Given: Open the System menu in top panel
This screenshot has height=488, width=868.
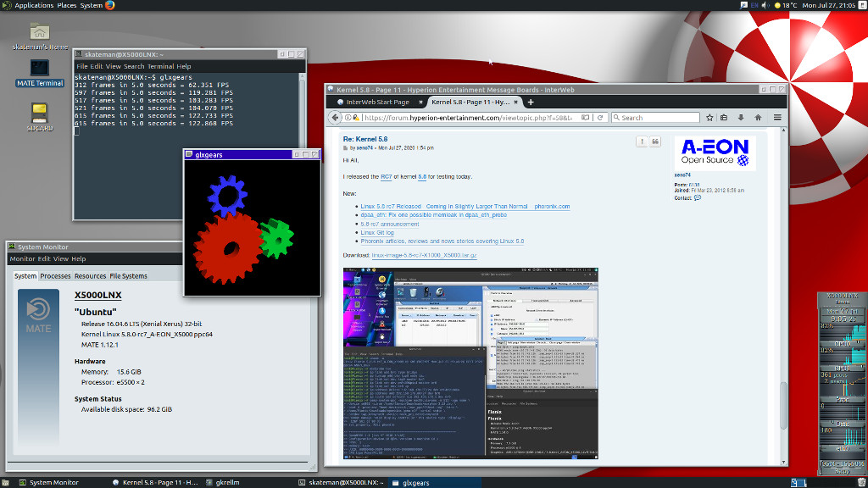Looking at the screenshot, I should point(92,5).
